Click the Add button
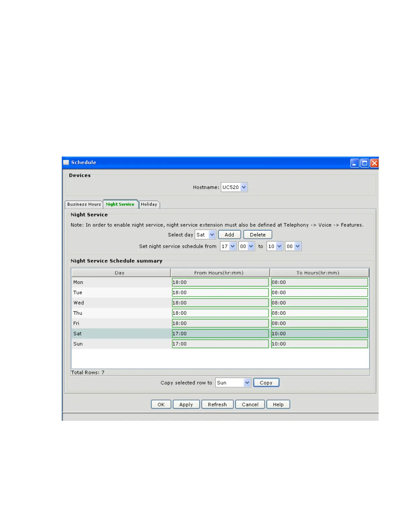This screenshot has height=532, width=411. click(229, 235)
